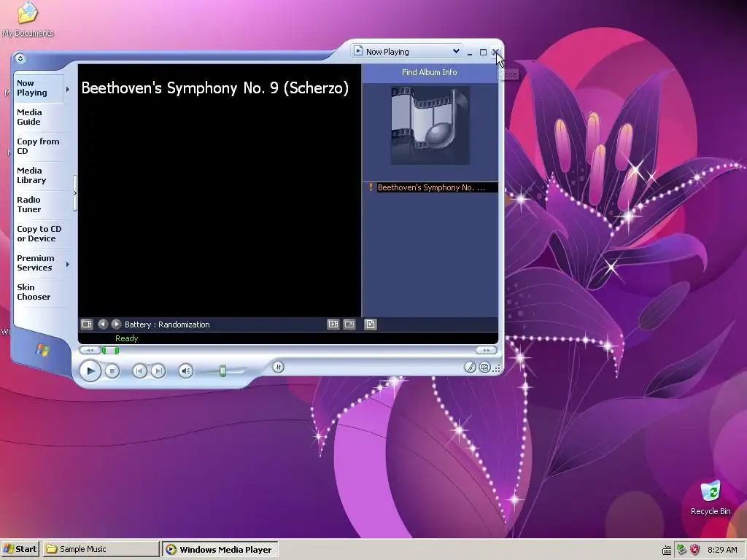Click the 'Battery : Randomization' visualization label

pos(167,324)
